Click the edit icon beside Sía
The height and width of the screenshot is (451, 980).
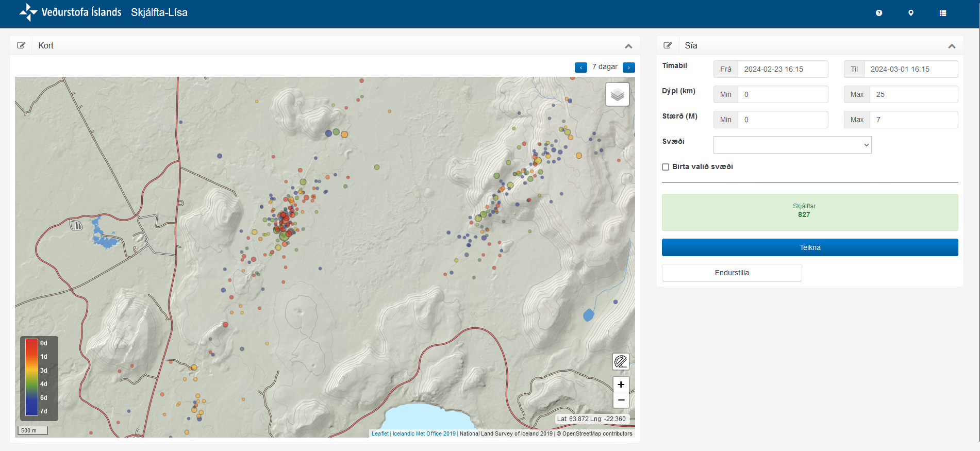[x=668, y=45]
